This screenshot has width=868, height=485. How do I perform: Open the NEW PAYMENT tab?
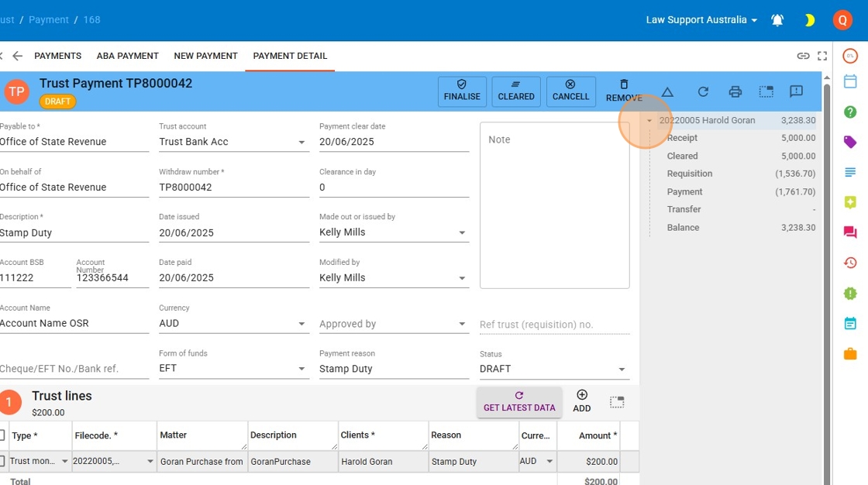[x=205, y=56]
